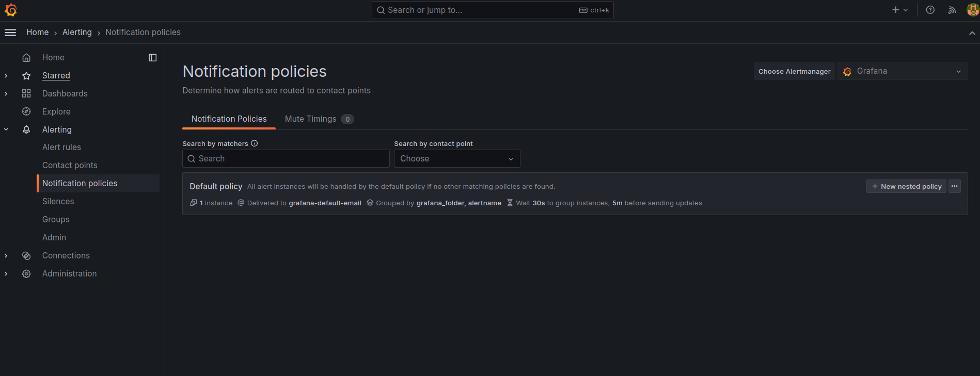
Task: Open the plus New menu dropdown
Action: point(899,10)
